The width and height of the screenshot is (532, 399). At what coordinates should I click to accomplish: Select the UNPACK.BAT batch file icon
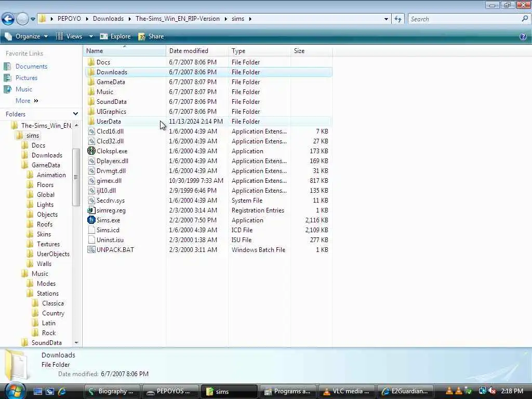pos(91,249)
